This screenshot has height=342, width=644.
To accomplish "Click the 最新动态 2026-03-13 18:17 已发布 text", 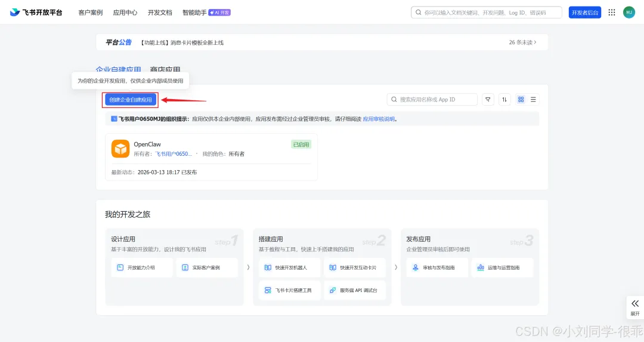I will (x=154, y=172).
